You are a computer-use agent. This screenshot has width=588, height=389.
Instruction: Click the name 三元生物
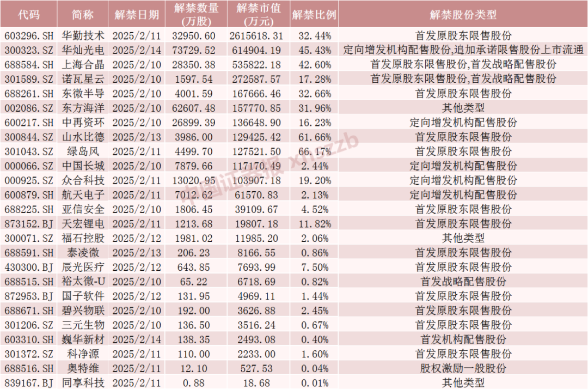(x=83, y=325)
